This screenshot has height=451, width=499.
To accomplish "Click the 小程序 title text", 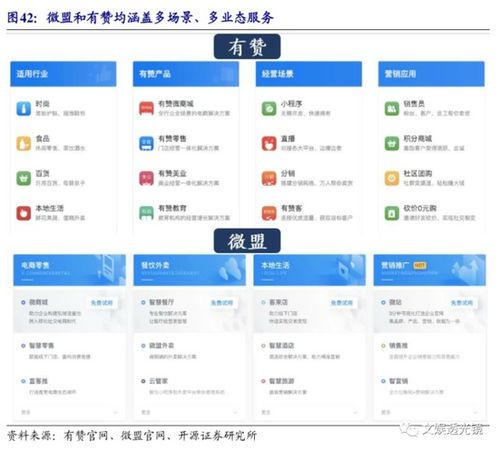I will (291, 104).
